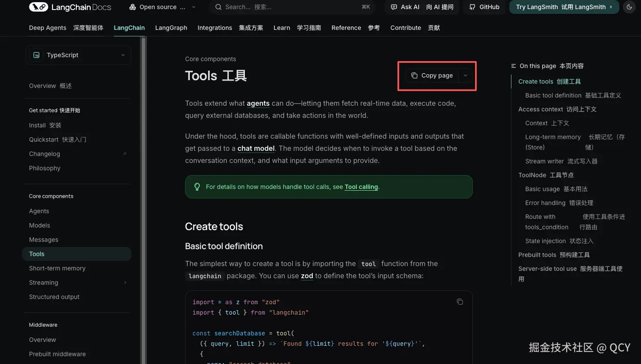This screenshot has width=641, height=364.
Task: Toggle dark mode with the moon icon
Action: tap(629, 7)
